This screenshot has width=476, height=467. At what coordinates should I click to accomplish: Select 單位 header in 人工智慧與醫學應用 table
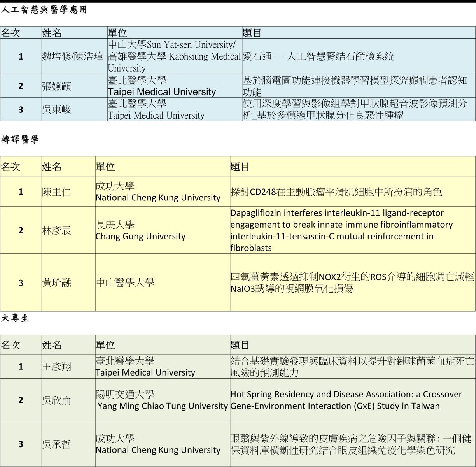pyautogui.click(x=117, y=33)
